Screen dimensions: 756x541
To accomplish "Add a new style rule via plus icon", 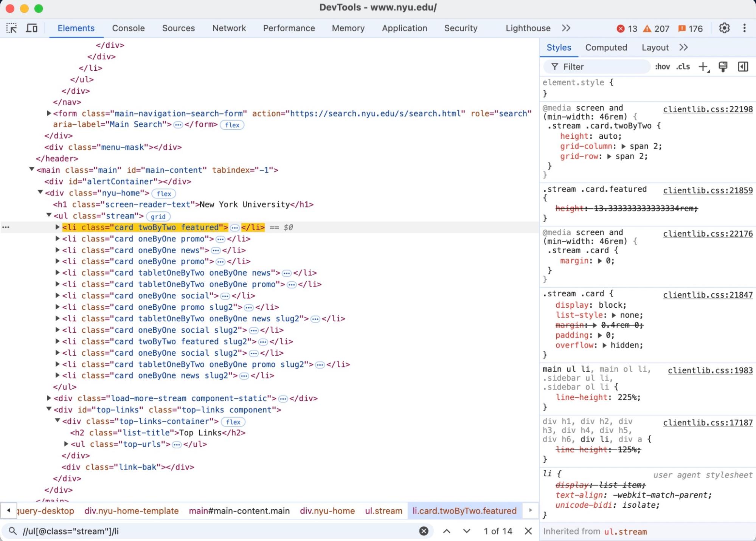I will (x=703, y=67).
